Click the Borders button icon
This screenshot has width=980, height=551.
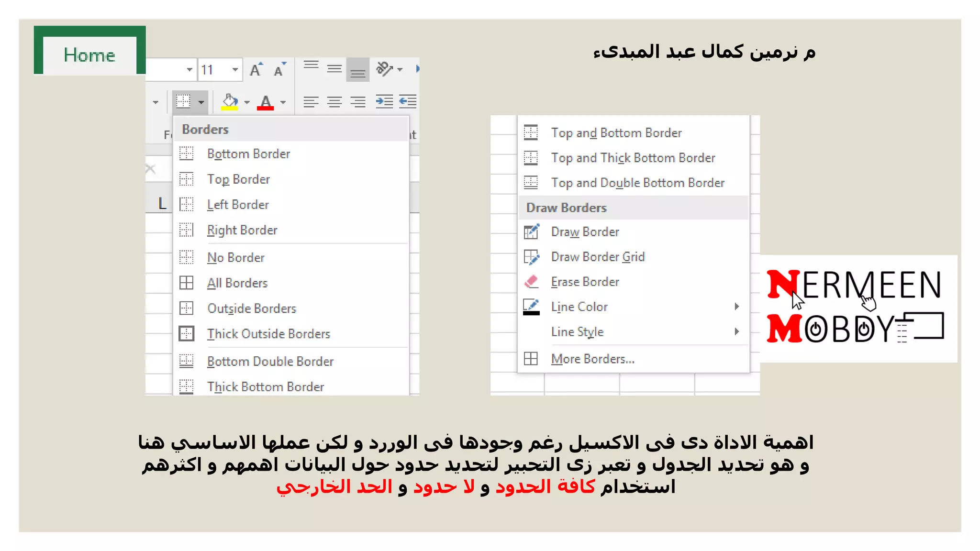(x=183, y=101)
